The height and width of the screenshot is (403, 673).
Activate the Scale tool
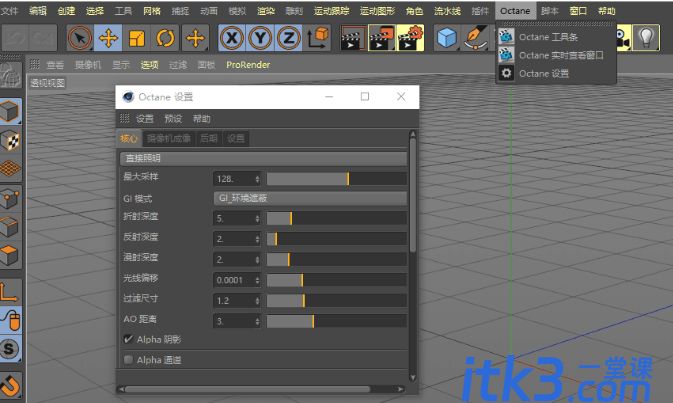click(136, 38)
